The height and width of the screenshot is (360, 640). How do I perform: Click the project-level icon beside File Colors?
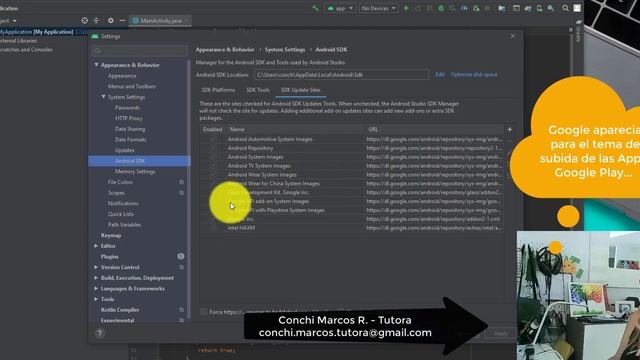coord(181,182)
